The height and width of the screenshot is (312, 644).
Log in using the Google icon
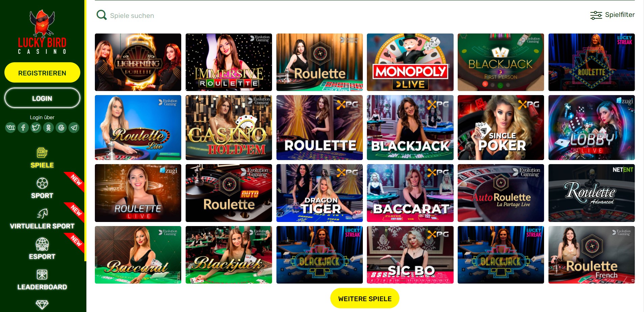[61, 128]
